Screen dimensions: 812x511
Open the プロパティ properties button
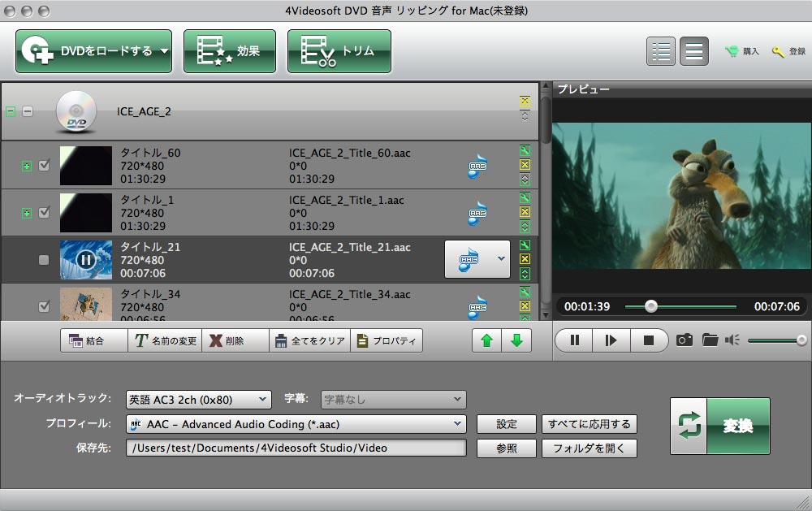tap(387, 340)
